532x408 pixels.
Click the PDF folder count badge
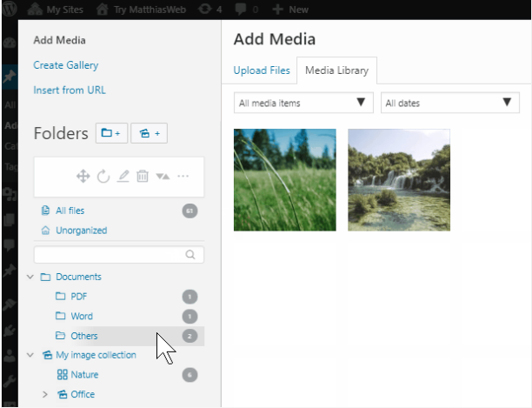190,297
